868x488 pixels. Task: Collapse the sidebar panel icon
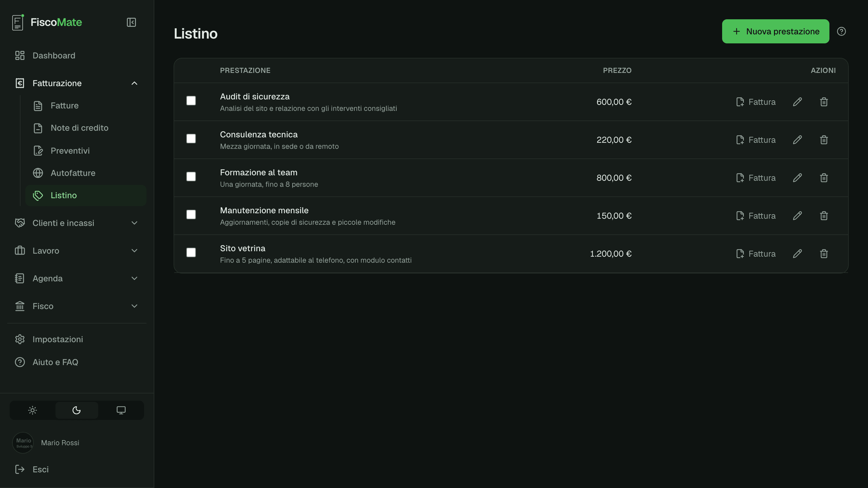(131, 22)
